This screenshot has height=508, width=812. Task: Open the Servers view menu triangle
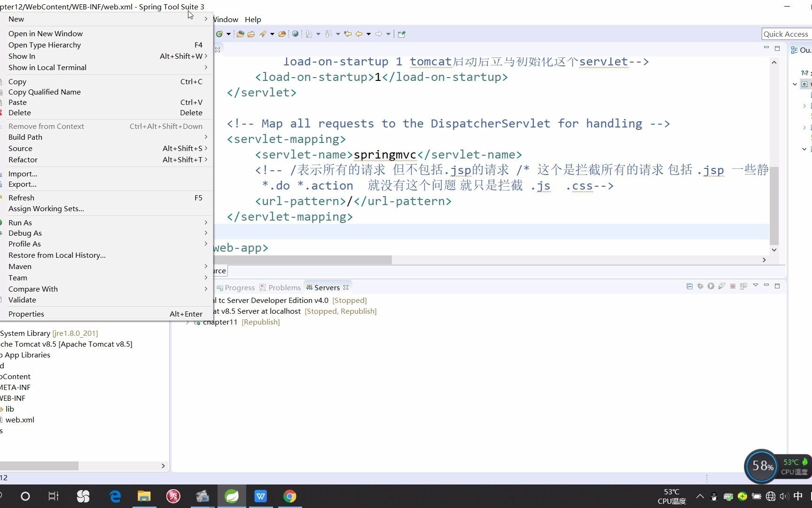tap(756, 285)
